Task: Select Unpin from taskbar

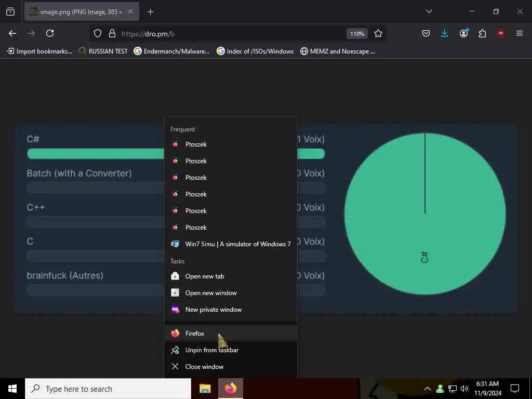Action: pyautogui.click(x=231, y=350)
